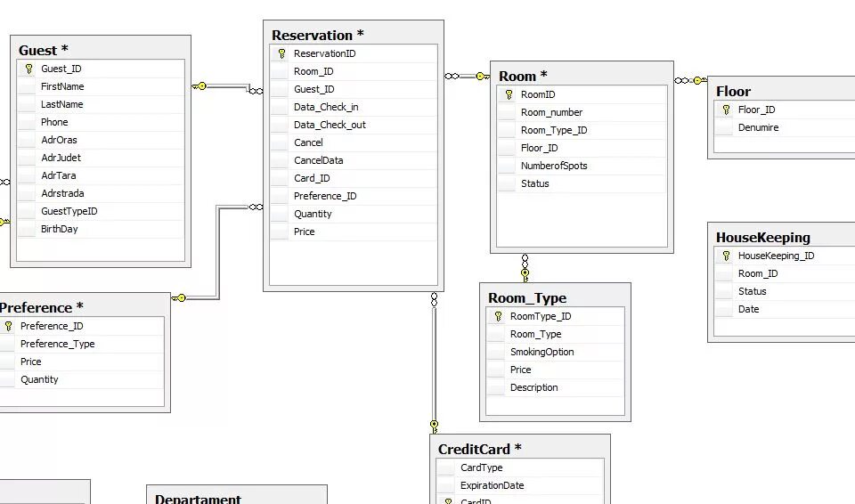Select Price column in Reservation table
Image resolution: width=855 pixels, height=504 pixels.
(354, 232)
